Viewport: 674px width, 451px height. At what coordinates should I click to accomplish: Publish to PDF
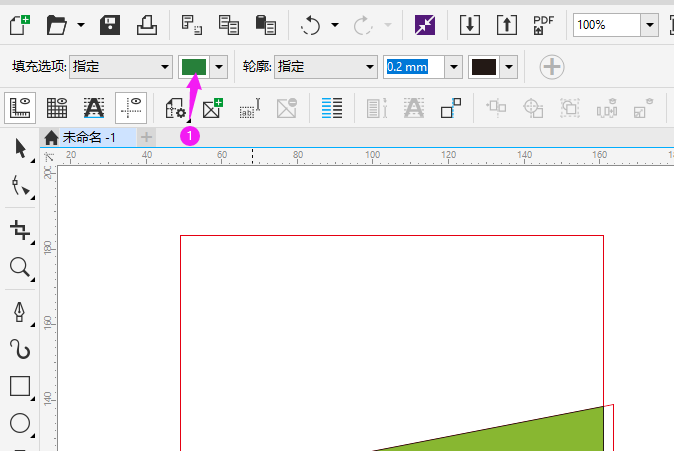coord(544,25)
